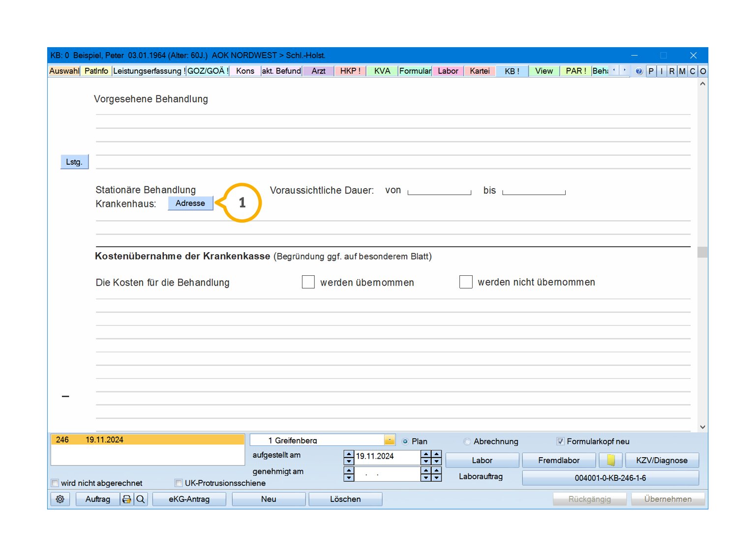Image resolution: width=756 pixels, height=557 pixels.
Task: Click the Lstg. button
Action: pyautogui.click(x=74, y=162)
